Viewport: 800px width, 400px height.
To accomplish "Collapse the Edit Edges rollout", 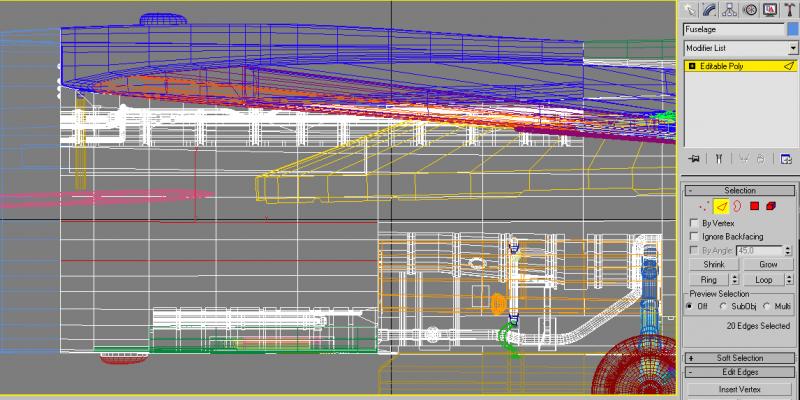I will point(740,372).
